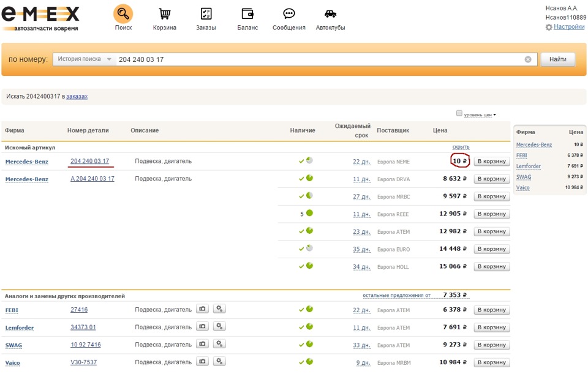Image resolution: width=588 pixels, height=374 pixels.
Task: Add the 15 066 ₽ offer to cart
Action: point(492,266)
